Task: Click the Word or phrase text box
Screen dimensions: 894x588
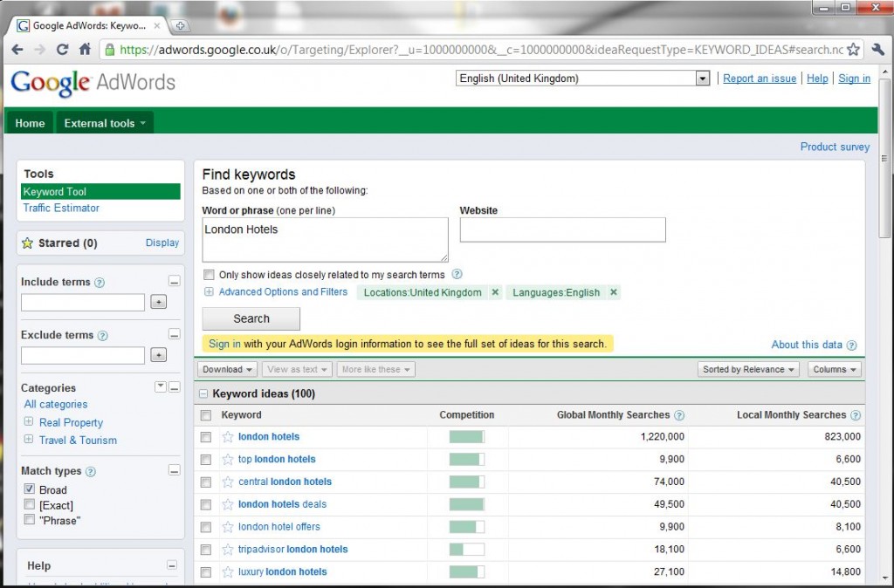Action: click(x=325, y=240)
